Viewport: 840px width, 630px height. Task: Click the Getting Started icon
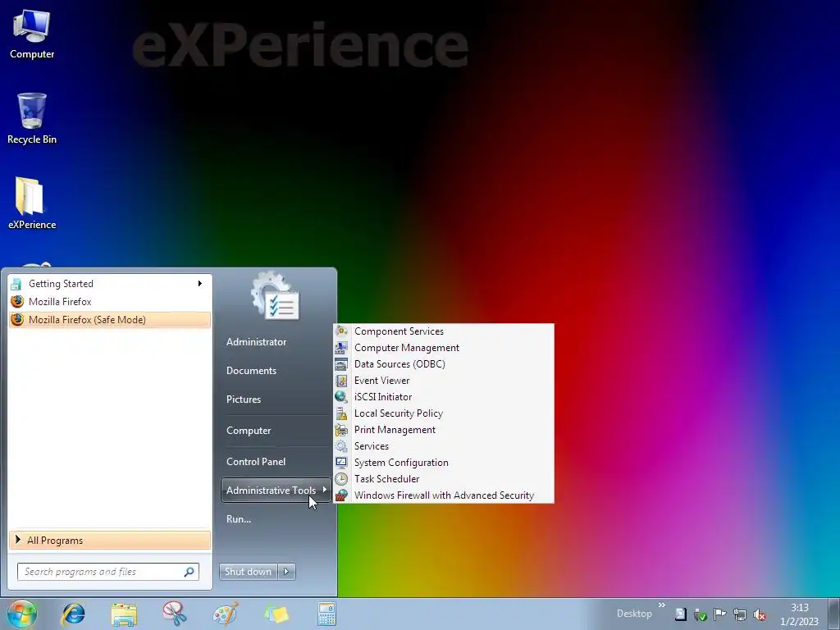click(16, 284)
